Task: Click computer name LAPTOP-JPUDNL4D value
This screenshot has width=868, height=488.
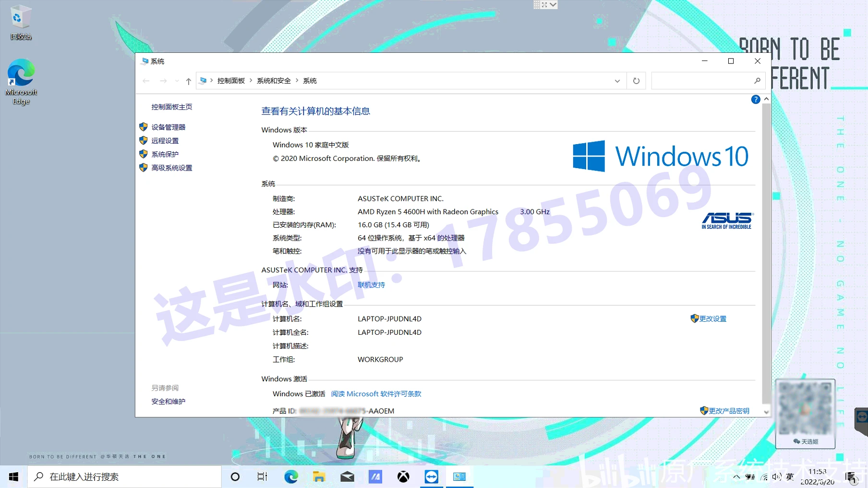Action: (389, 318)
